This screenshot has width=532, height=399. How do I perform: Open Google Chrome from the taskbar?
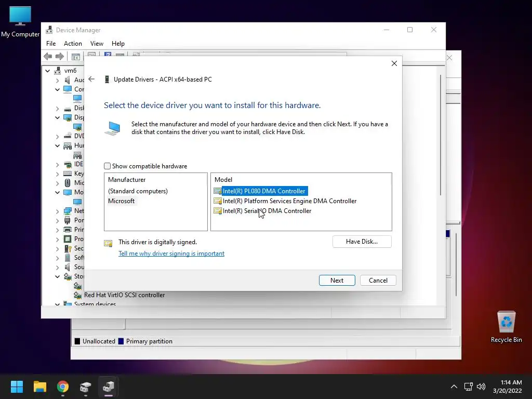click(63, 387)
